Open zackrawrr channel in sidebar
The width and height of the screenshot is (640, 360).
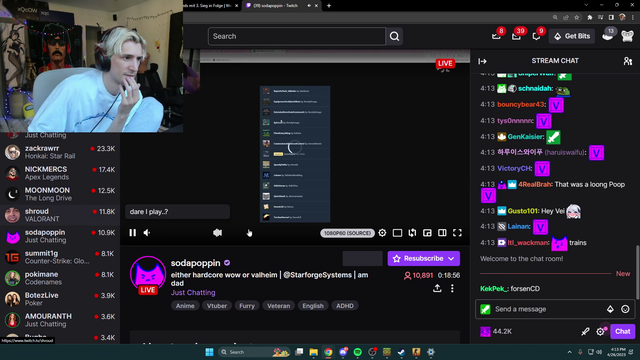click(x=60, y=152)
